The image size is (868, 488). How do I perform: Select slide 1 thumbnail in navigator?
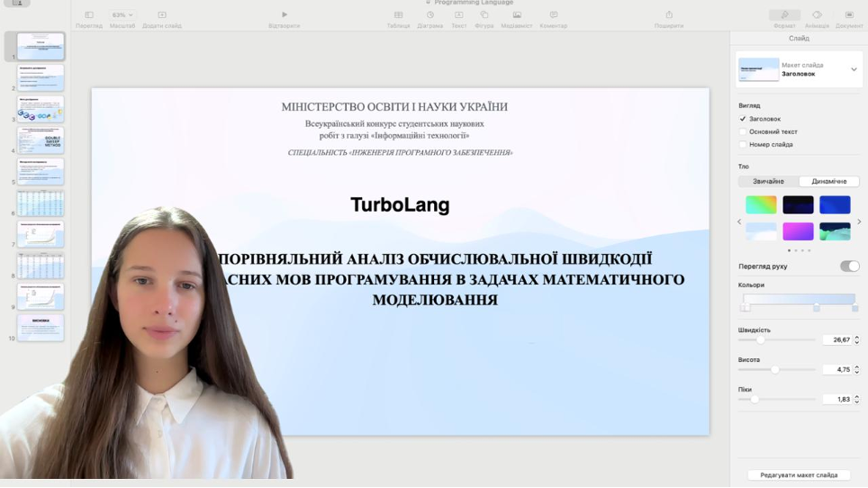click(41, 47)
